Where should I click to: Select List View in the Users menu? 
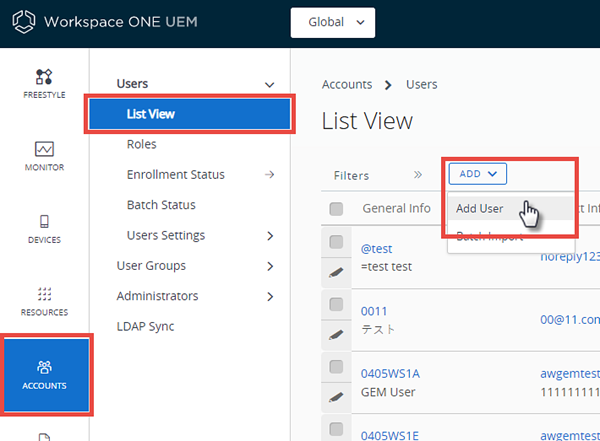pos(190,114)
